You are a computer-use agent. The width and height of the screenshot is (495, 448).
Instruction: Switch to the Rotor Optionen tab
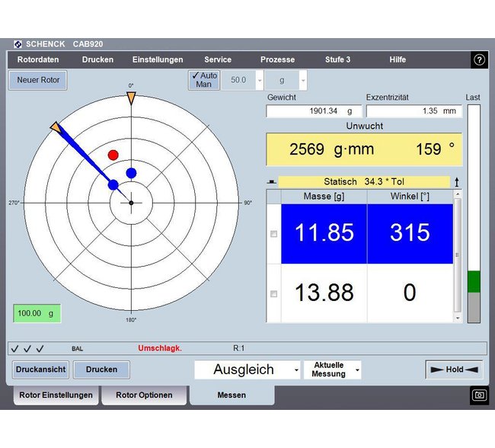[x=144, y=395]
